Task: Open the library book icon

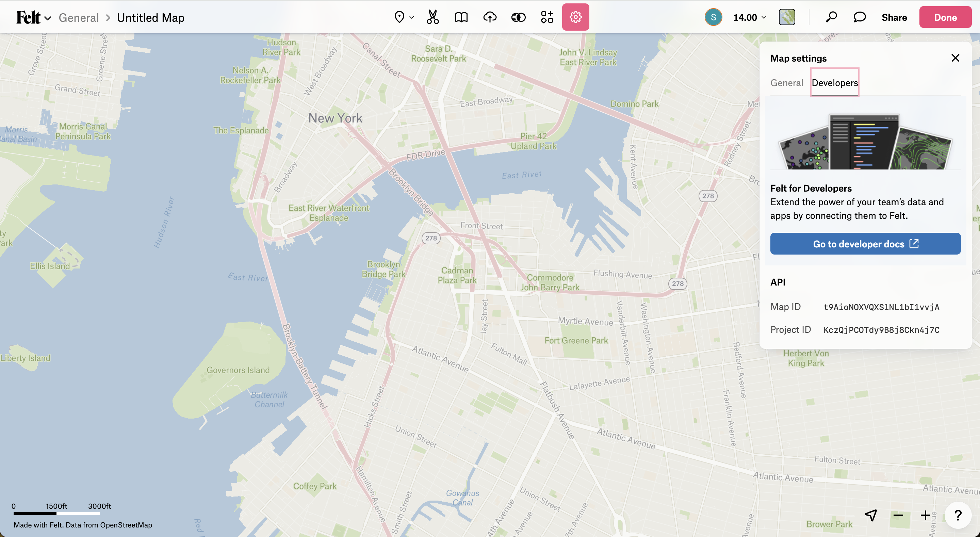Action: [461, 17]
